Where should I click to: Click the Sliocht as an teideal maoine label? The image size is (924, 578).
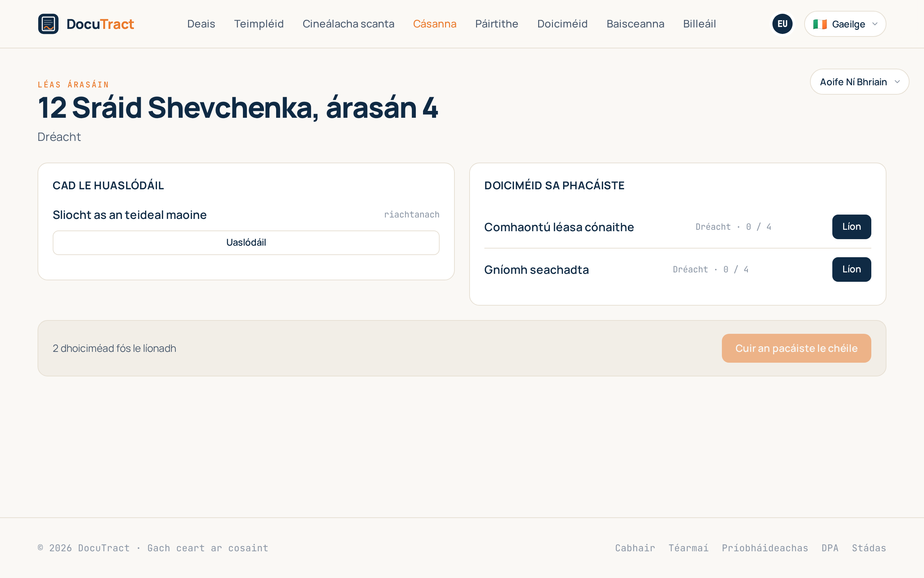130,215
